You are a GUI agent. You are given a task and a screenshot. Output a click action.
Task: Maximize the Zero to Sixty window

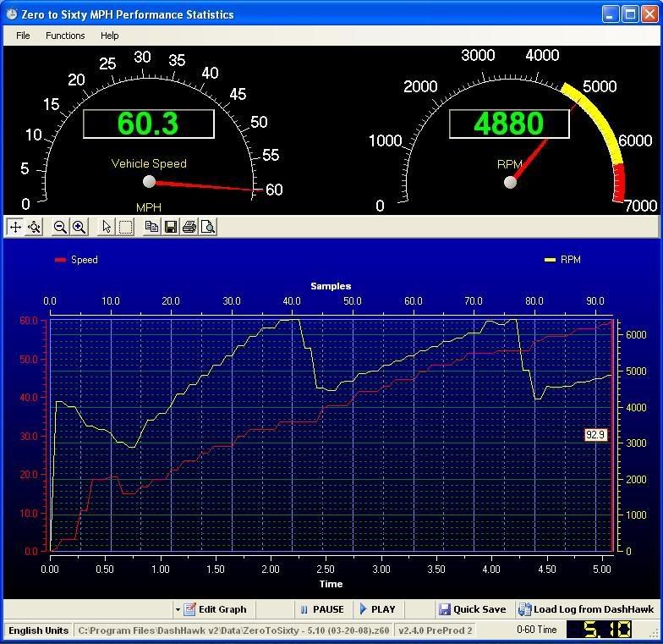[630, 14]
